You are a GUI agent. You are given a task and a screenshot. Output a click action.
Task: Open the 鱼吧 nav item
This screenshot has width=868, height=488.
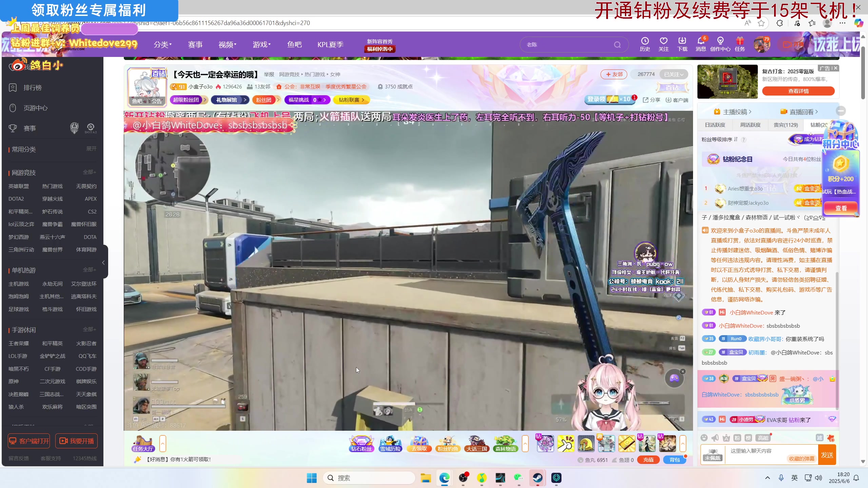[x=294, y=44]
